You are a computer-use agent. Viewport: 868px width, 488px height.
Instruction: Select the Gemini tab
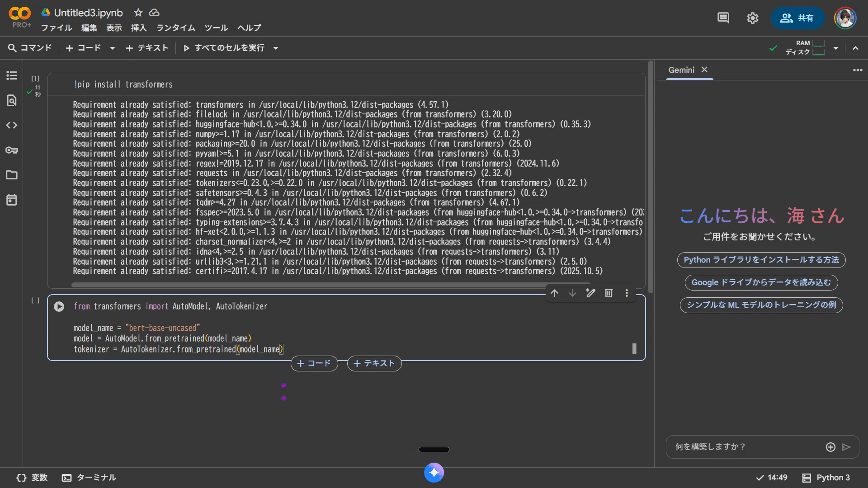(x=681, y=70)
